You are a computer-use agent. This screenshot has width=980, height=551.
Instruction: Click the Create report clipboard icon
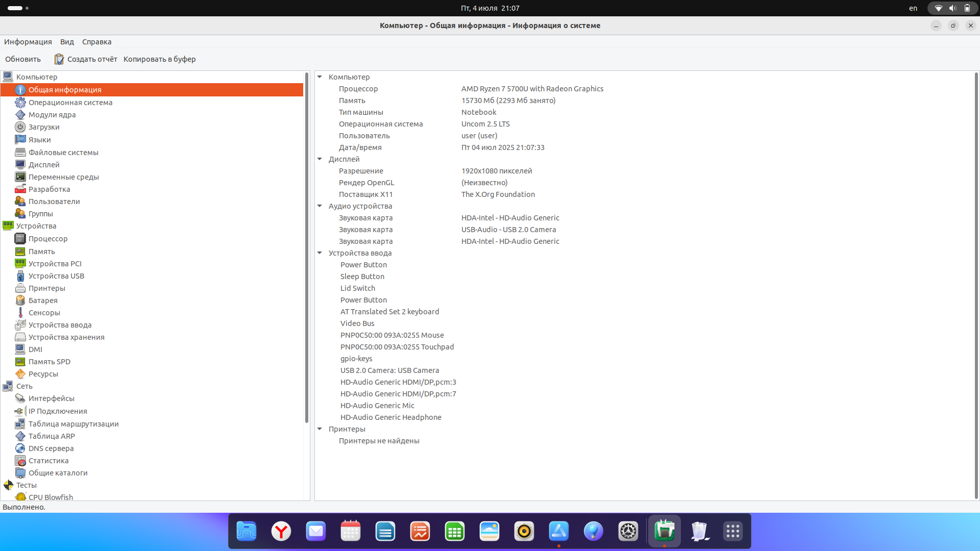59,59
